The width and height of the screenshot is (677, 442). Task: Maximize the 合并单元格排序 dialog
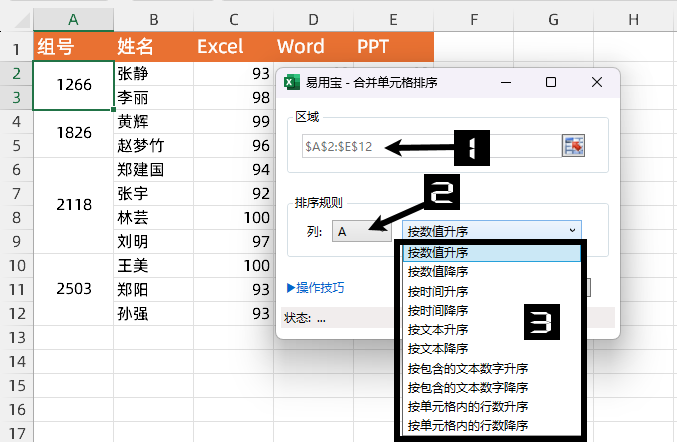(x=551, y=82)
